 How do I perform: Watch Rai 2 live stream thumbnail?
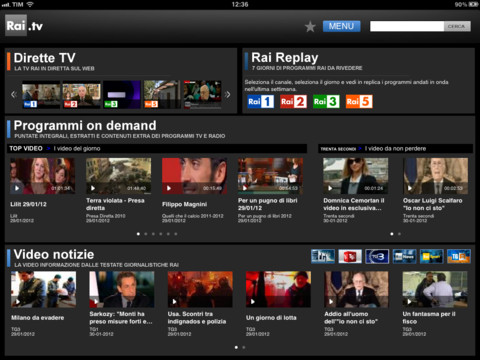pyautogui.click(x=81, y=94)
